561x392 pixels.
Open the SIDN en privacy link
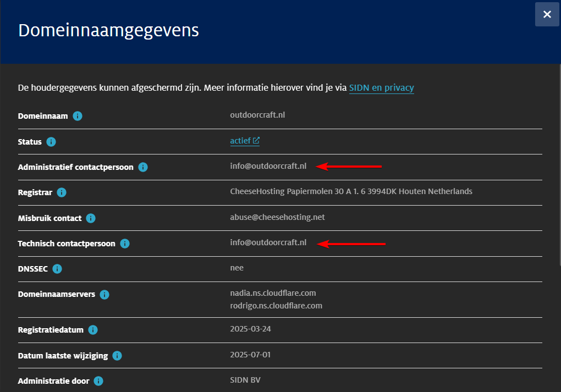(x=381, y=87)
